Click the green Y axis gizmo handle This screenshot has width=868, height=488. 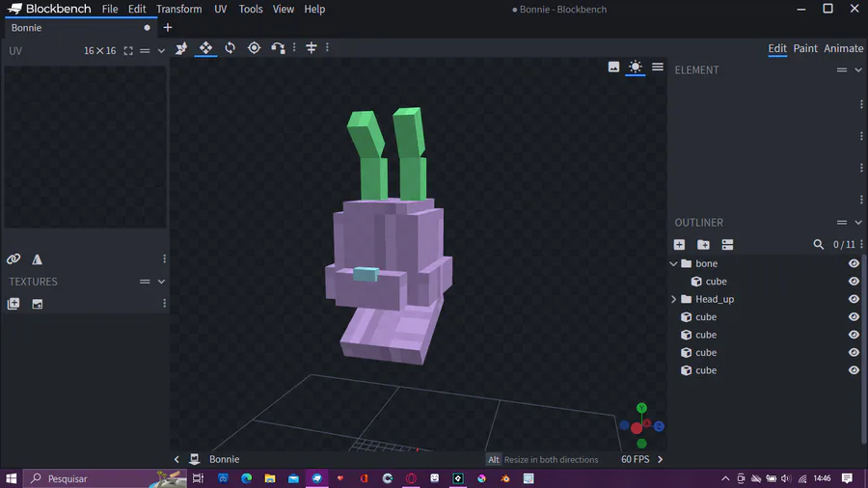(641, 408)
